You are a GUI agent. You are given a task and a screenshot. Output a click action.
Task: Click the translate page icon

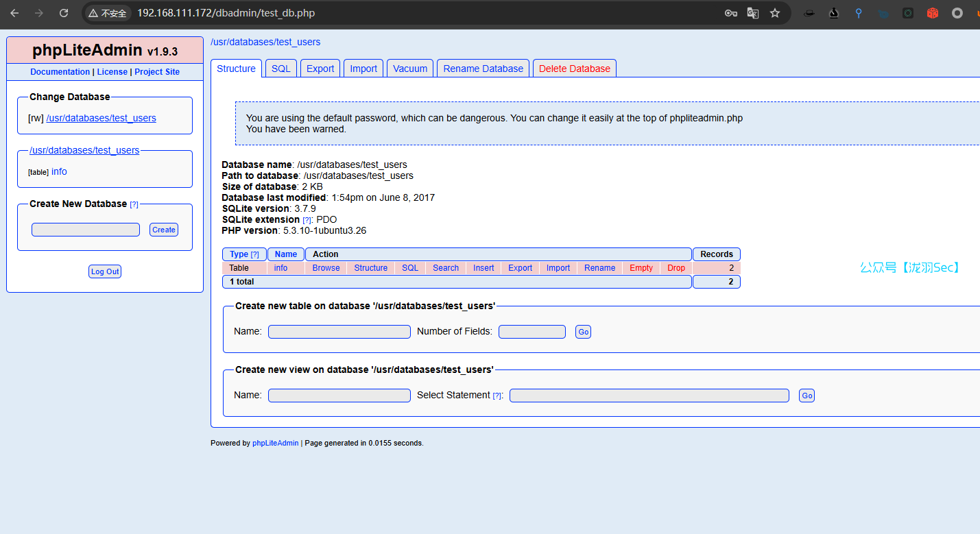click(753, 13)
